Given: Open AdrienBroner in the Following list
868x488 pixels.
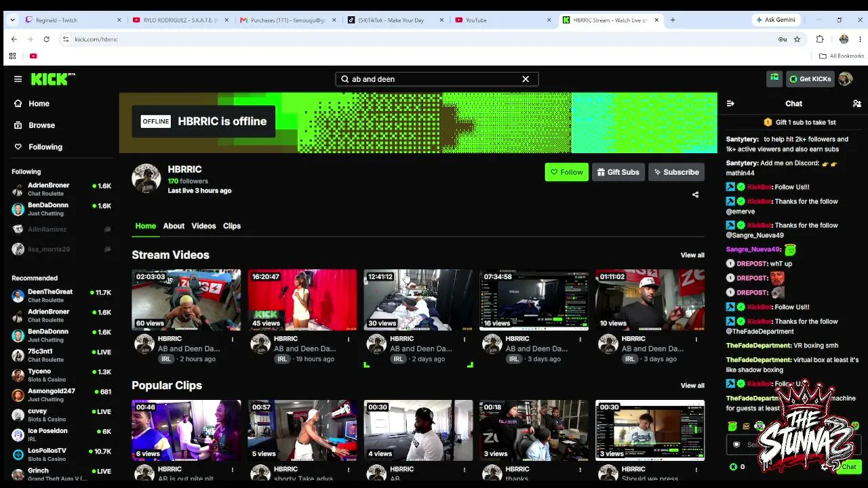Looking at the screenshot, I should pos(61,189).
